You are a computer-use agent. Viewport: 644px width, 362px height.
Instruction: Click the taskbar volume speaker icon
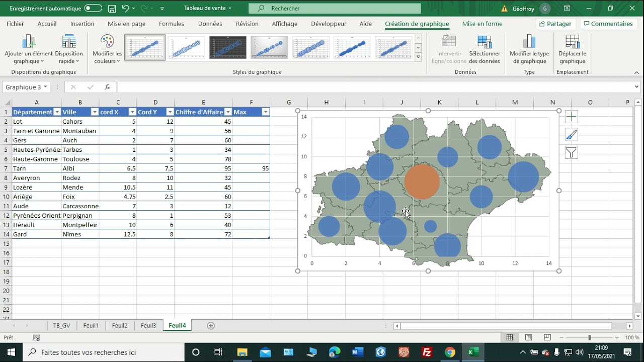pos(579,352)
